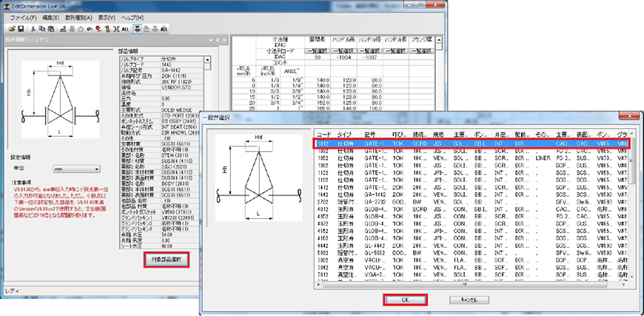Screen dimensions: 644x316
Task: Click 一覧選択 button under ハンドル高 column
Action: point(343,51)
